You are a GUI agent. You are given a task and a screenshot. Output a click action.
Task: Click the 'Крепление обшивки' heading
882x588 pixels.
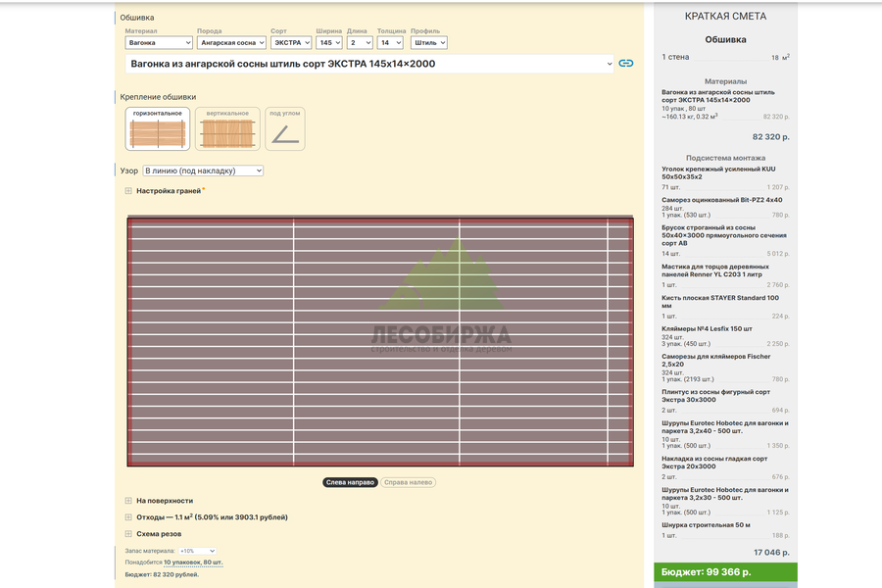[x=158, y=97]
